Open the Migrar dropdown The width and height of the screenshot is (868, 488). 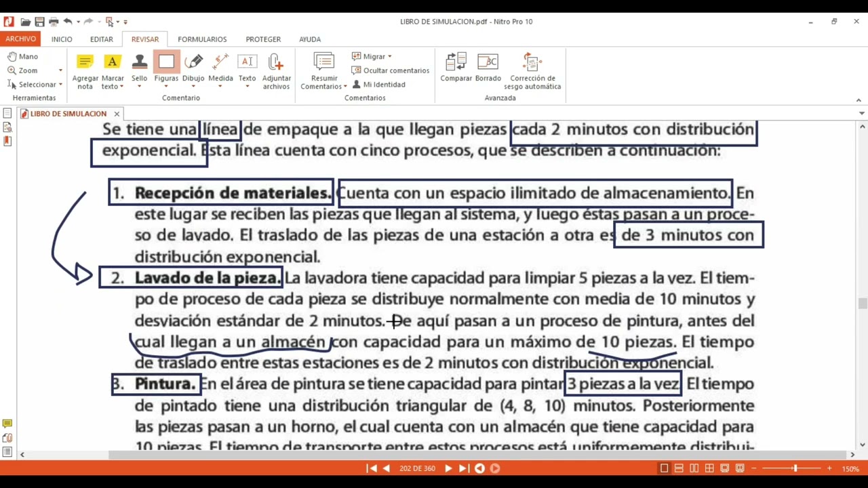[372, 56]
